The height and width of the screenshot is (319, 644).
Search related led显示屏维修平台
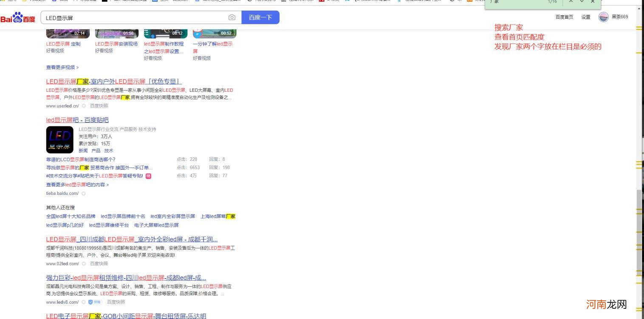tap(109, 225)
